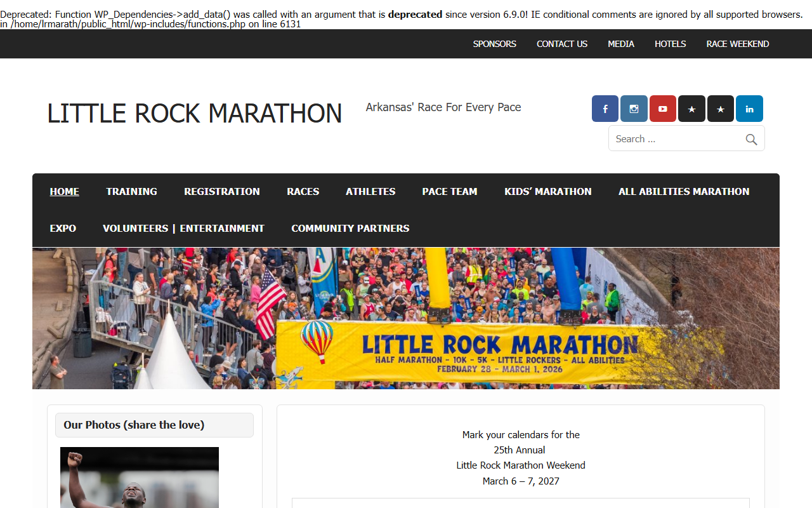
Task: Click the search magnifier icon
Action: tap(751, 139)
